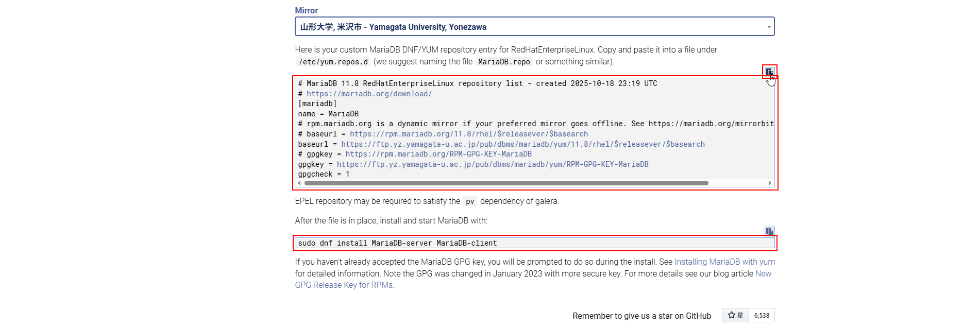
Task: Open the rpm.mariadb.org RPM-GPG-KEY link
Action: coord(438,154)
